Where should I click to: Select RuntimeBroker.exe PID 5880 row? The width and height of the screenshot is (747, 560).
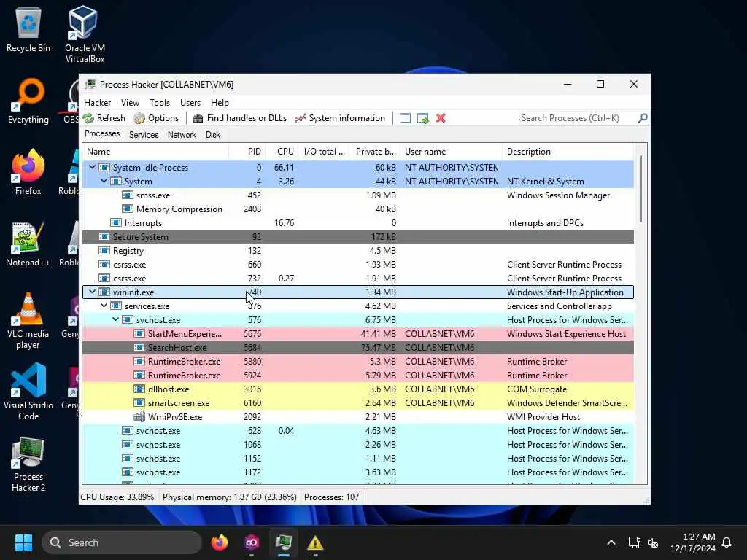[358, 362]
